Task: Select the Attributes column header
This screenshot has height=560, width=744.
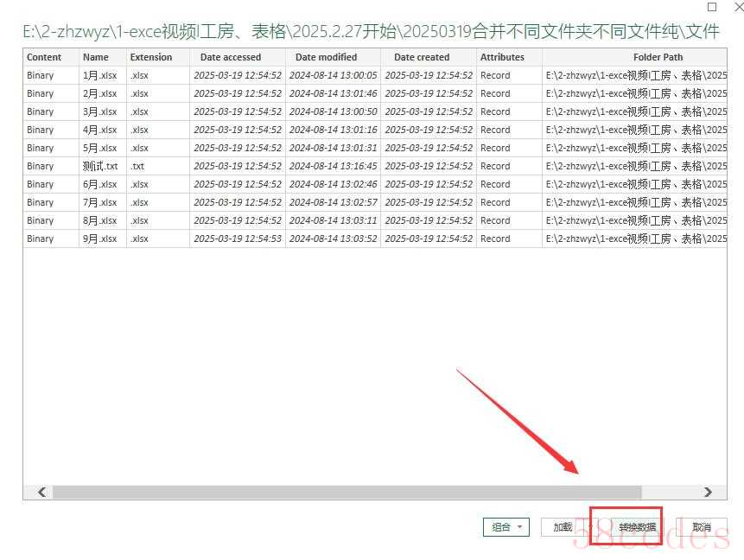Action: (502, 57)
